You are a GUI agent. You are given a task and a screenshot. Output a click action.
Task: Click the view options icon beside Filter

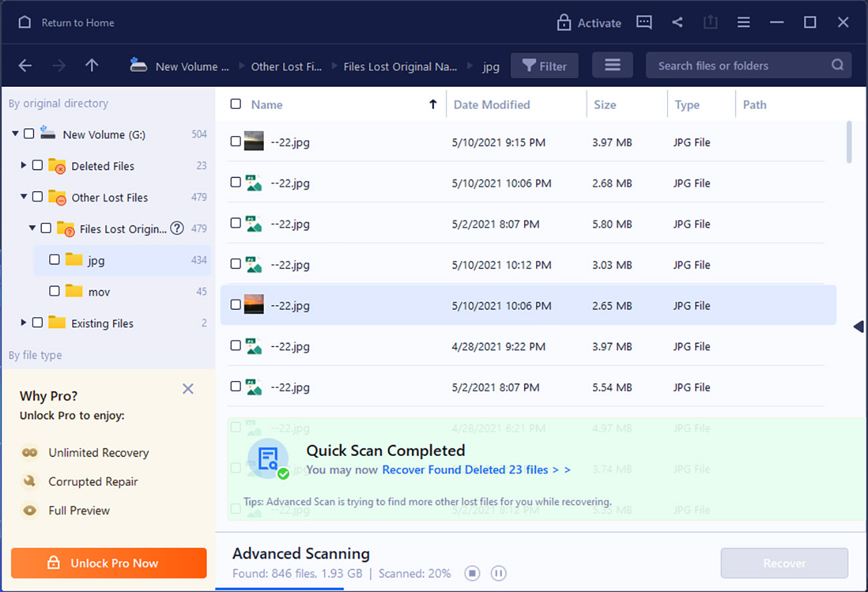[612, 65]
